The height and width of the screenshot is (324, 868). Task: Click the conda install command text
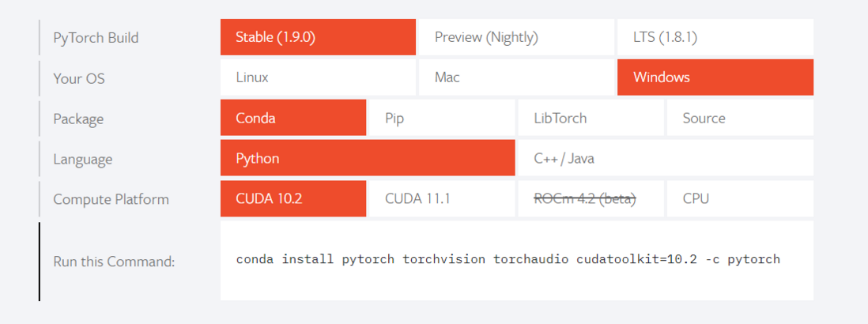508,259
